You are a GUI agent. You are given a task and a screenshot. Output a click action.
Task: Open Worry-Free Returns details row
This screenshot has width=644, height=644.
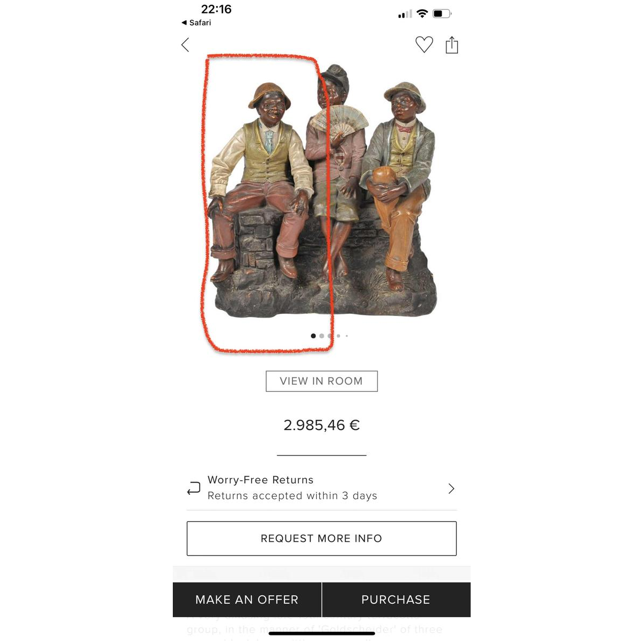(x=321, y=488)
